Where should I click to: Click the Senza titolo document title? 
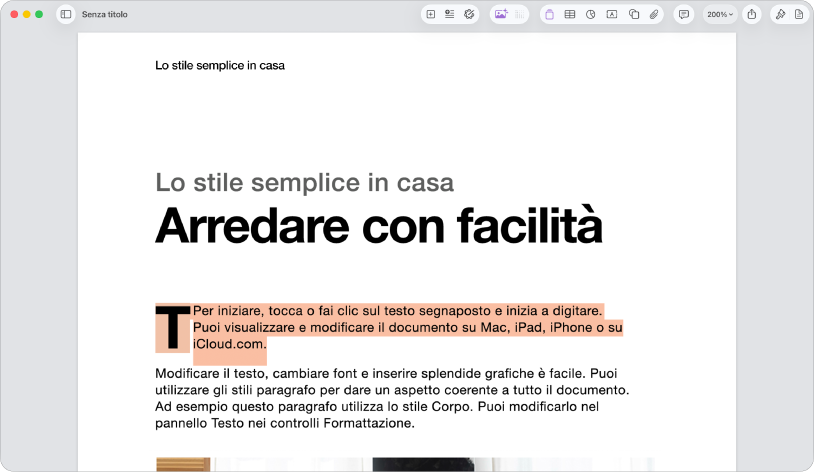[x=104, y=15]
